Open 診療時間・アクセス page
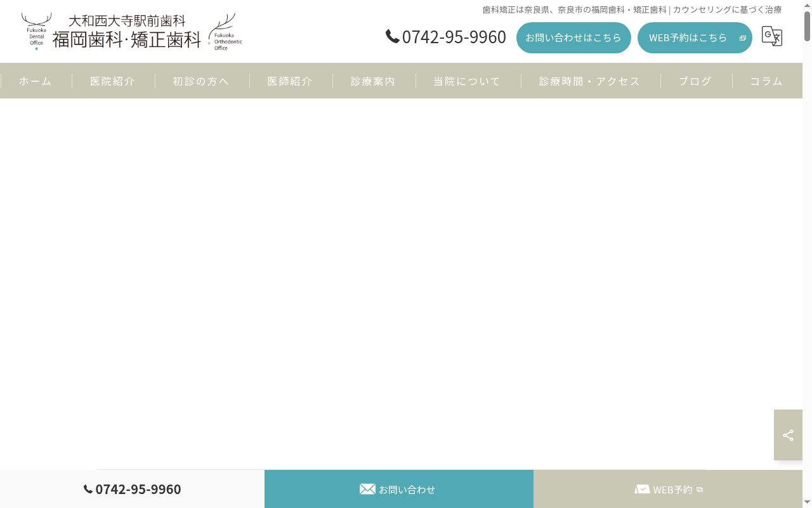Screen dimensions: 812x508 (590, 81)
